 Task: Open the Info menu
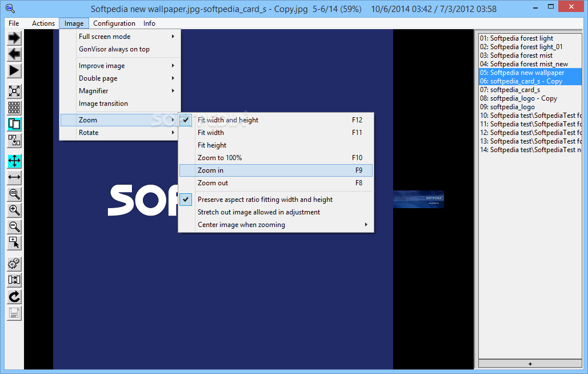click(x=149, y=23)
